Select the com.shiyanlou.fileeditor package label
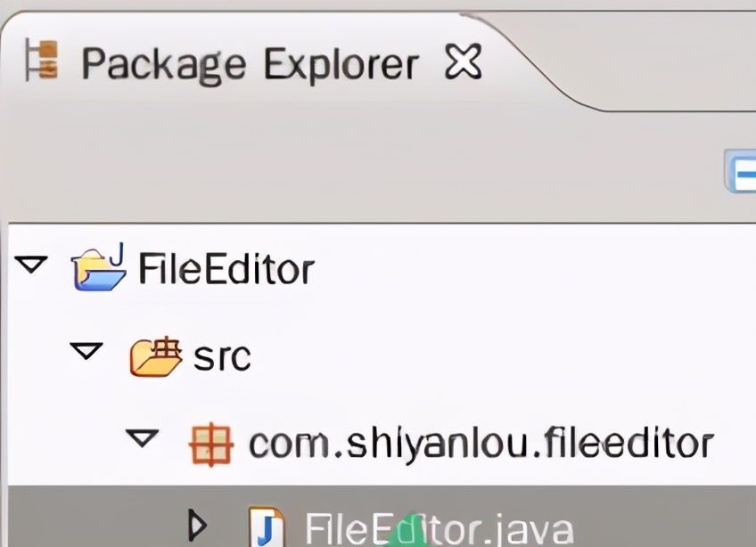The width and height of the screenshot is (756, 547). [x=481, y=441]
